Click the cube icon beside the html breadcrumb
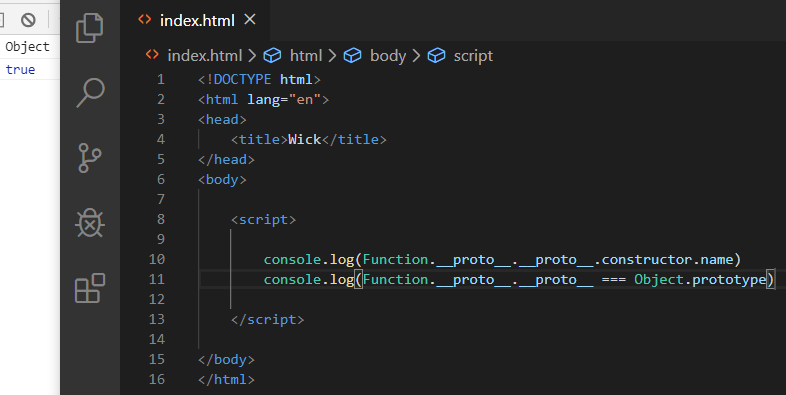 click(x=272, y=55)
